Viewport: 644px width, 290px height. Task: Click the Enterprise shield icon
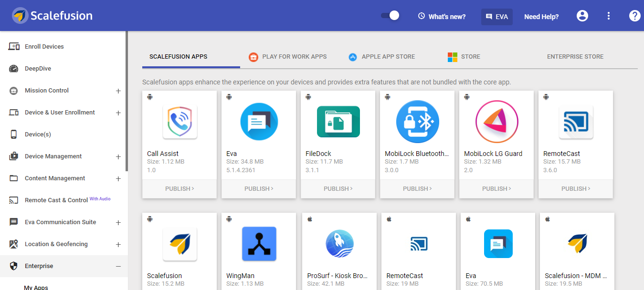[14, 266]
